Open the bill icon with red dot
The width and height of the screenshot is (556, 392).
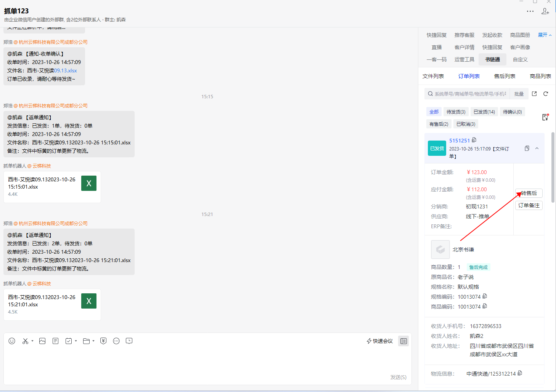click(x=545, y=117)
